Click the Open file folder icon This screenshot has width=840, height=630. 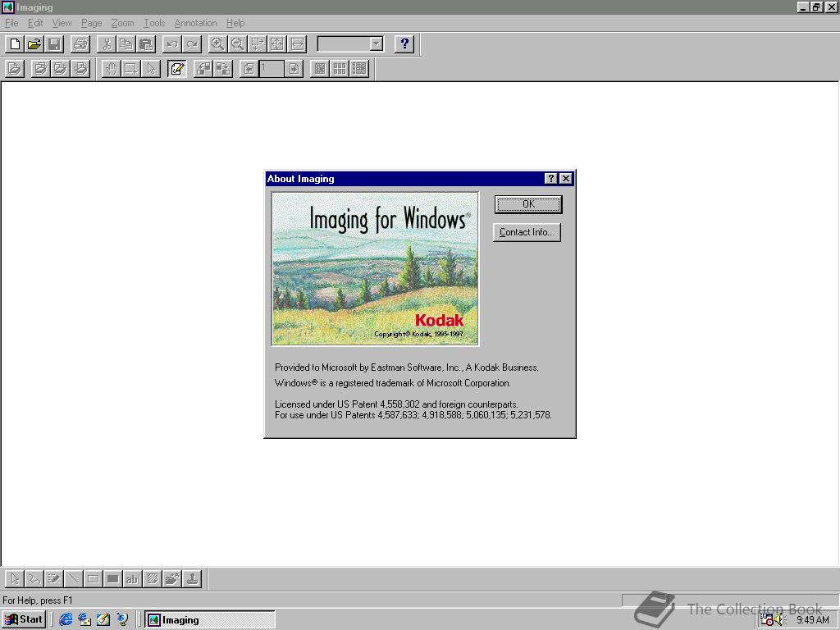point(34,44)
